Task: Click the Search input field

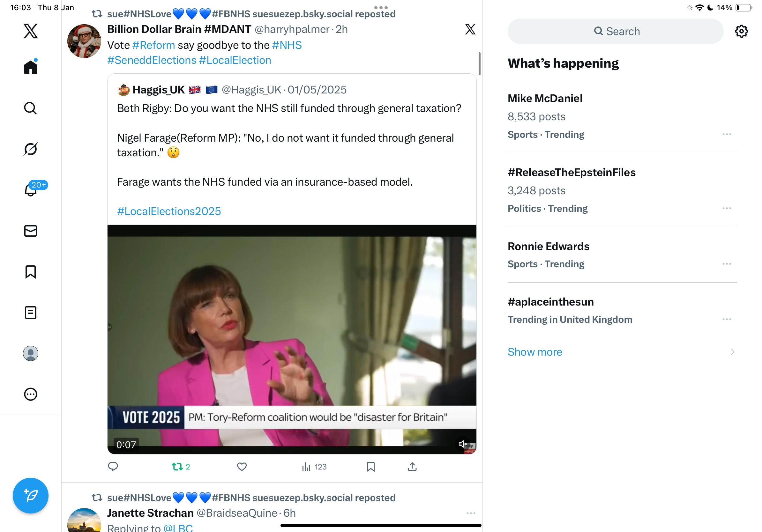Action: point(616,31)
